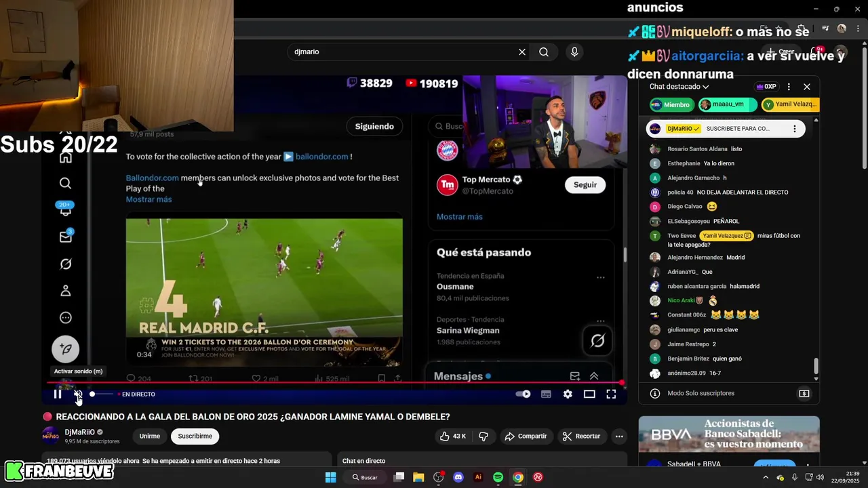
Task: Switch to theater mode
Action: click(589, 394)
